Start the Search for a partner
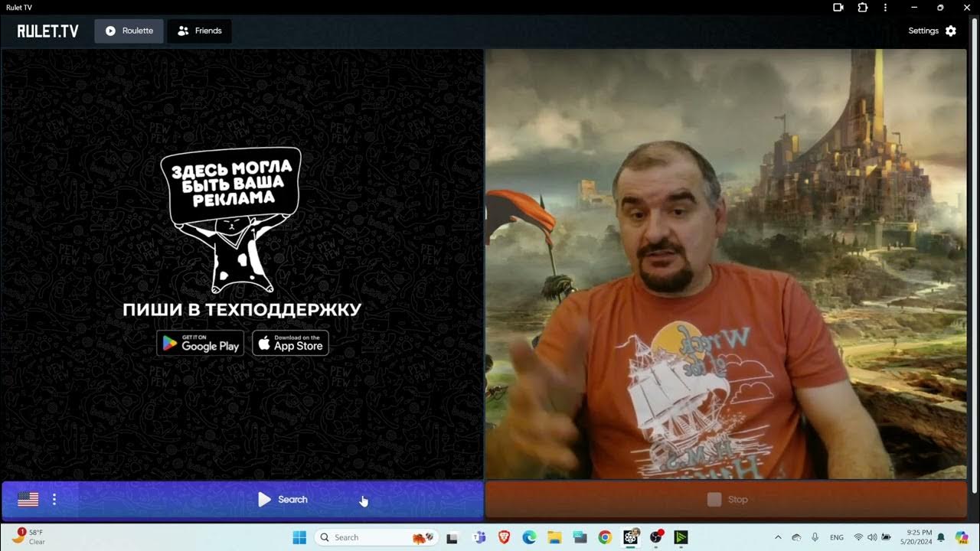Image resolution: width=980 pixels, height=551 pixels. click(242, 500)
